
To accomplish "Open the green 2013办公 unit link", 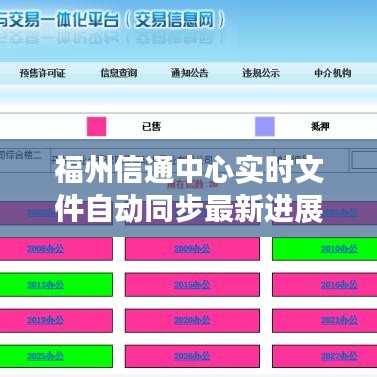I will click(x=45, y=285).
